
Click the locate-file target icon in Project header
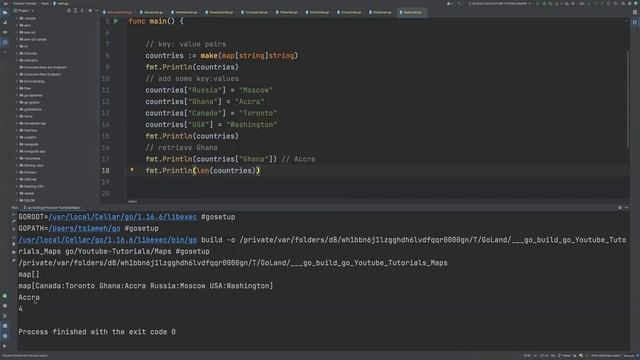[x=69, y=11]
